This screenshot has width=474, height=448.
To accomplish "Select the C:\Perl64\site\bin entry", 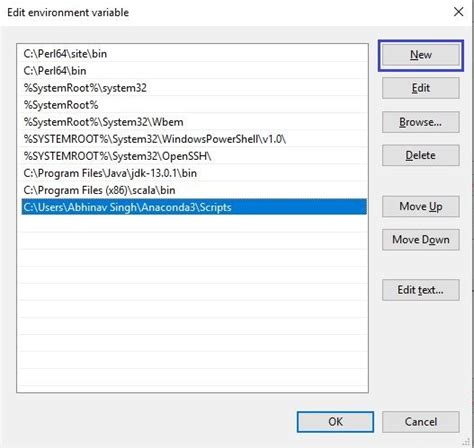I will click(x=194, y=54).
